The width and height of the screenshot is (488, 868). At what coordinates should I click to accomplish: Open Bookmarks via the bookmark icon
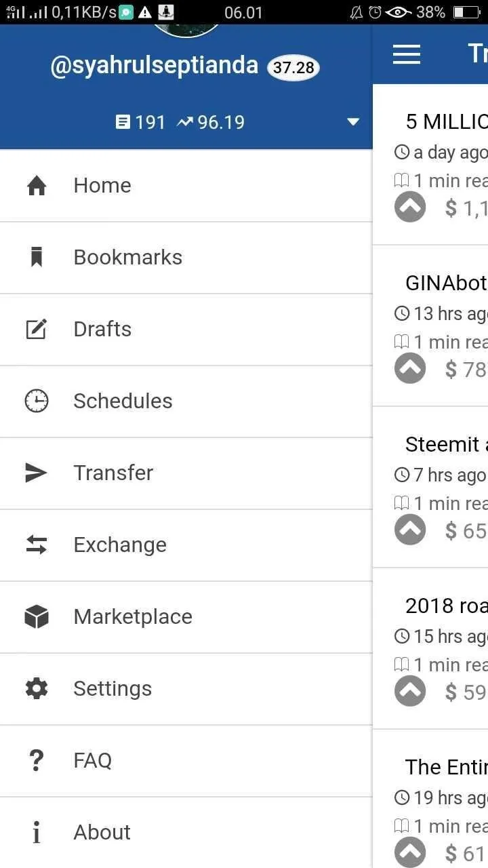pos(37,258)
